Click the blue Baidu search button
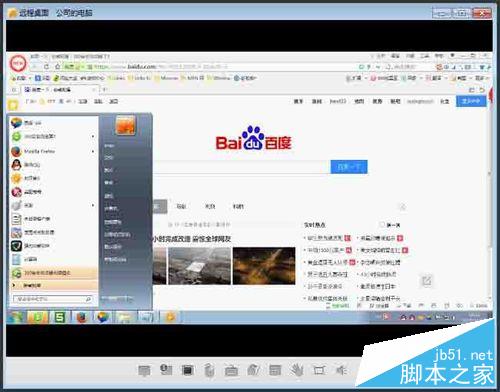 349,167
